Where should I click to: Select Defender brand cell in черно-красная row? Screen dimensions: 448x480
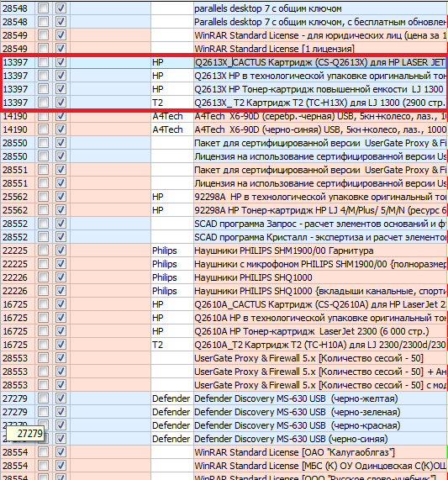pos(172,425)
